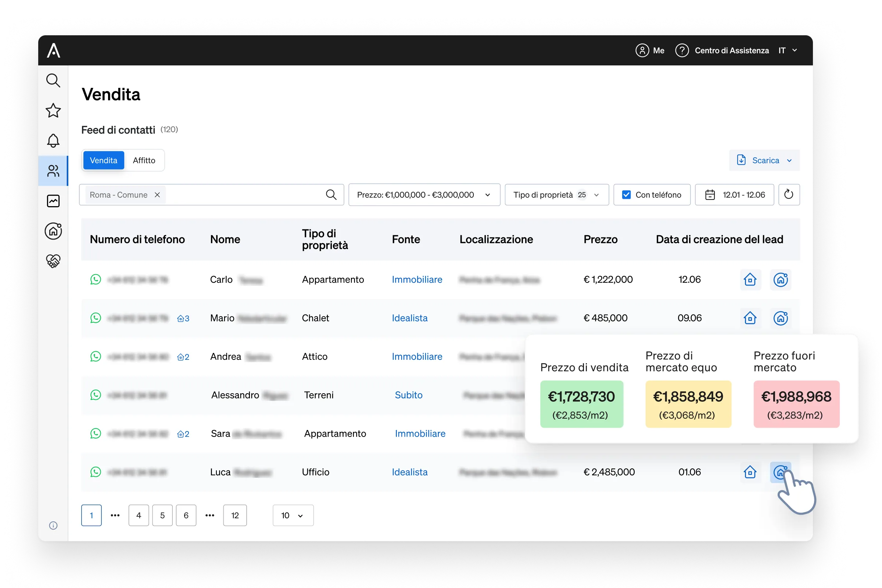Viewport: 882px width, 588px height.
Task: Click the red Prezzo fuori mercato €1,988,968 box
Action: pyautogui.click(x=796, y=404)
